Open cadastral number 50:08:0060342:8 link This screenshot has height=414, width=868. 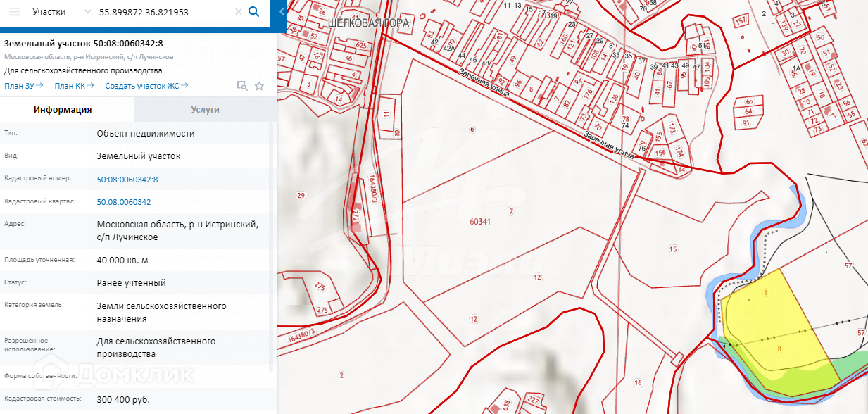click(x=127, y=180)
